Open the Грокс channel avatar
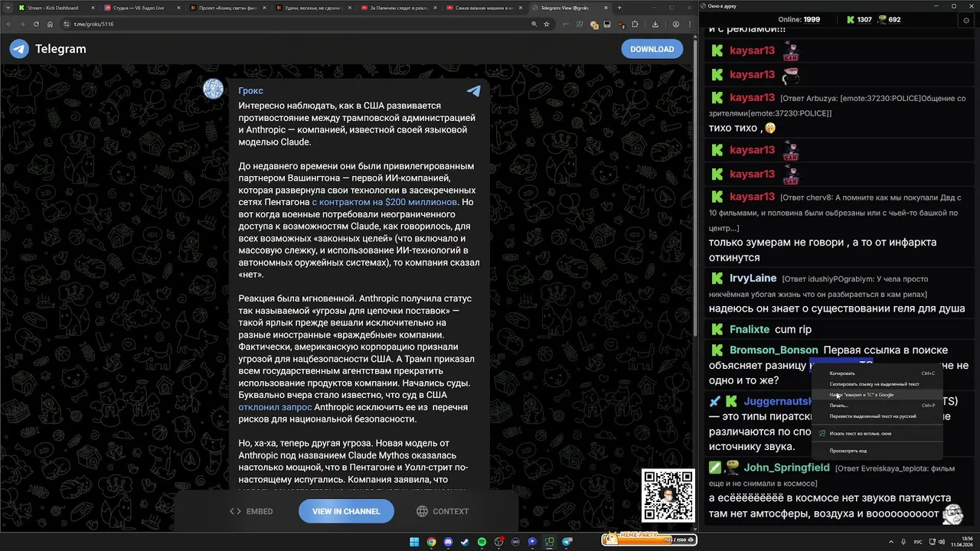The width and height of the screenshot is (980, 551). (213, 89)
